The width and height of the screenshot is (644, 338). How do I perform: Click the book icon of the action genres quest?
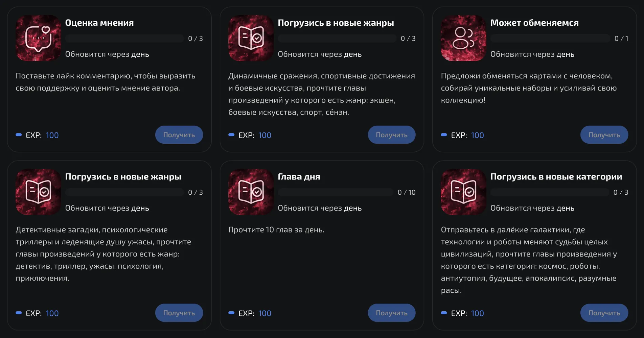click(x=251, y=38)
